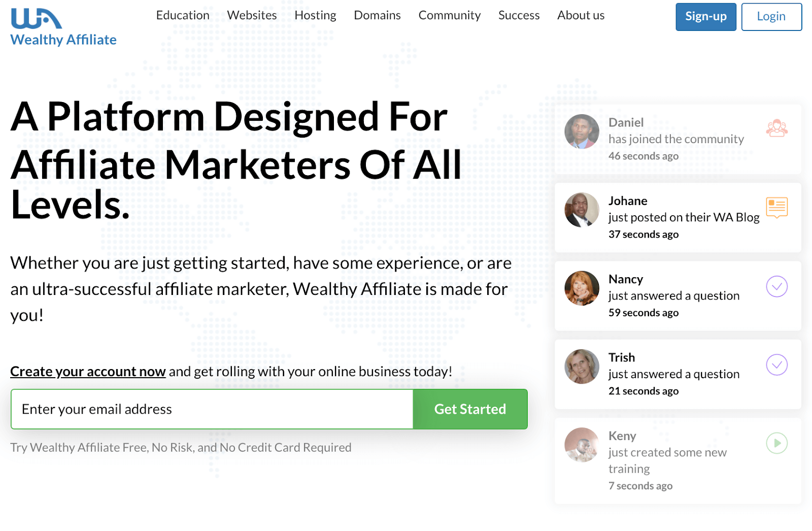Screen dimensions: 812x531
Task: Select Hosting in the navigation bar
Action: [315, 15]
